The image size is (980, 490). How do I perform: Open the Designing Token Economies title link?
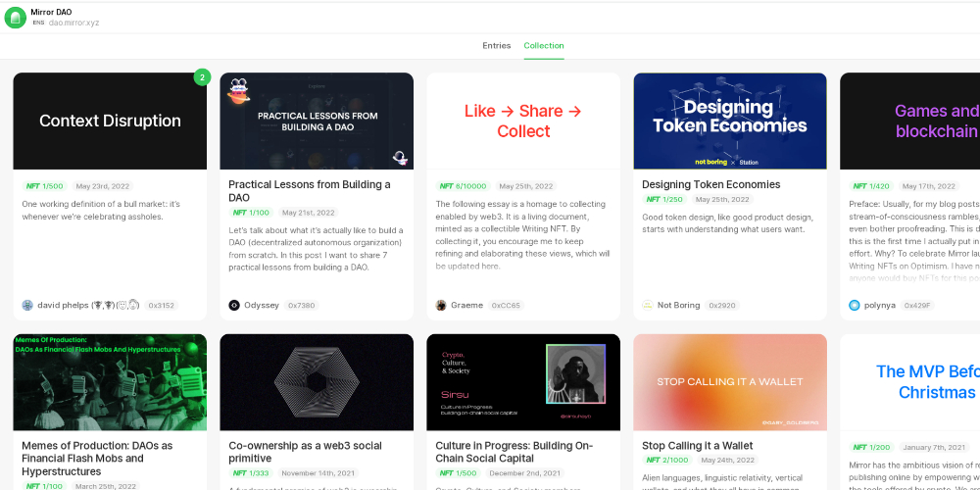click(711, 184)
